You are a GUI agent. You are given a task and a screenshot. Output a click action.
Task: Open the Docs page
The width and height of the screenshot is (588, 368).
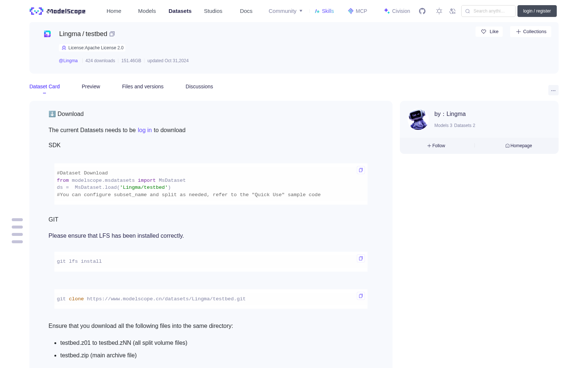click(246, 11)
